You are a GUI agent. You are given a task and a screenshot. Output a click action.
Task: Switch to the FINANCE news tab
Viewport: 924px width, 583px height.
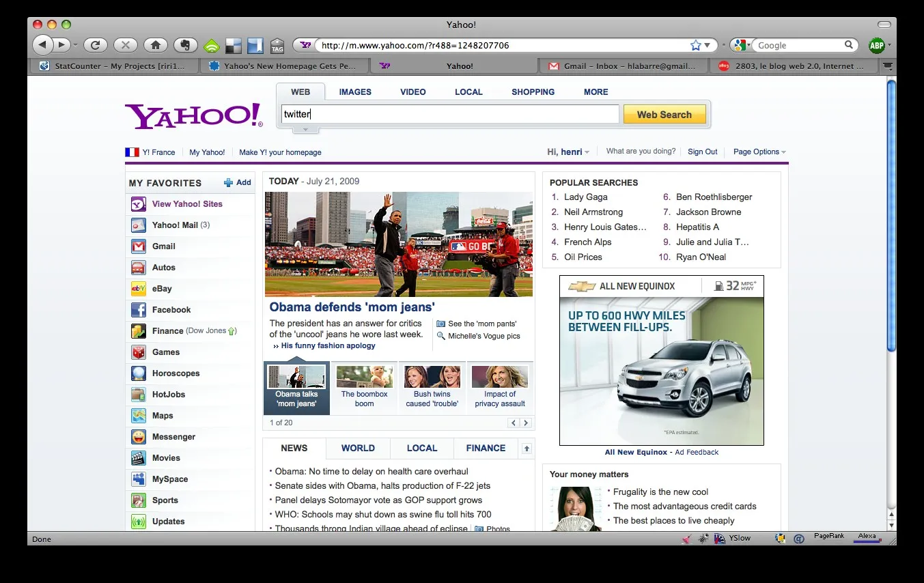486,449
